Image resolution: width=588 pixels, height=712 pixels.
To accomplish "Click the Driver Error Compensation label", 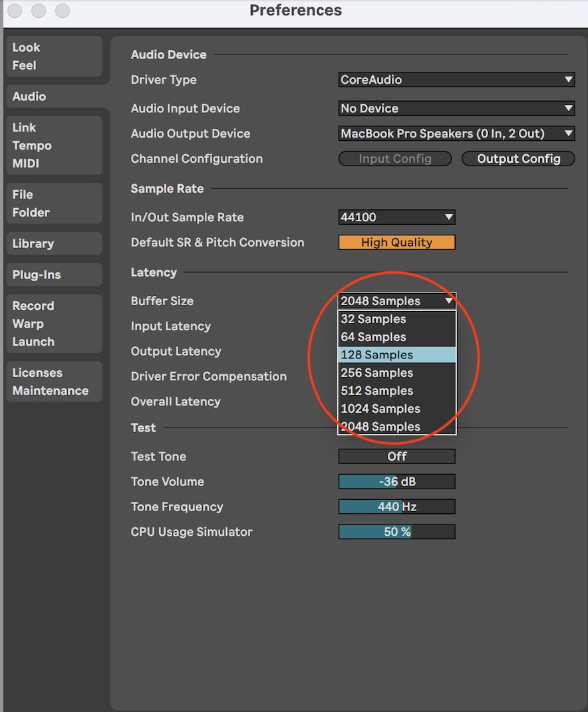I will point(209,376).
